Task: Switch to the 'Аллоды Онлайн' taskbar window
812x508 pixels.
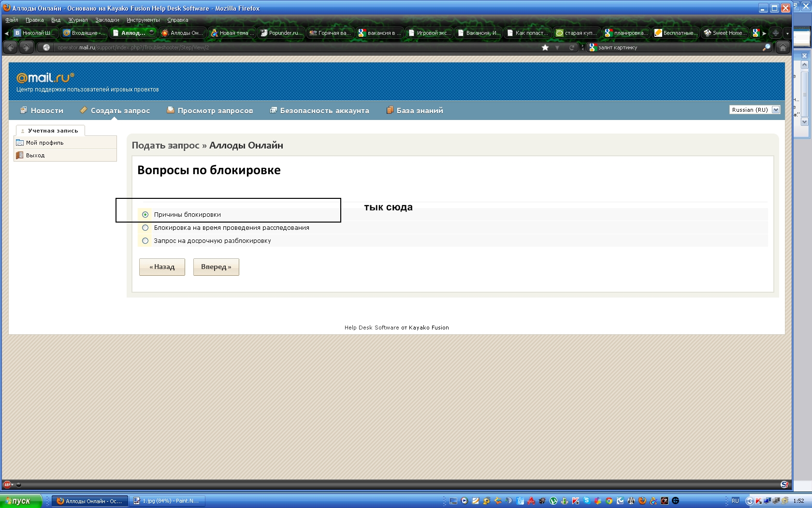Action: pyautogui.click(x=90, y=501)
